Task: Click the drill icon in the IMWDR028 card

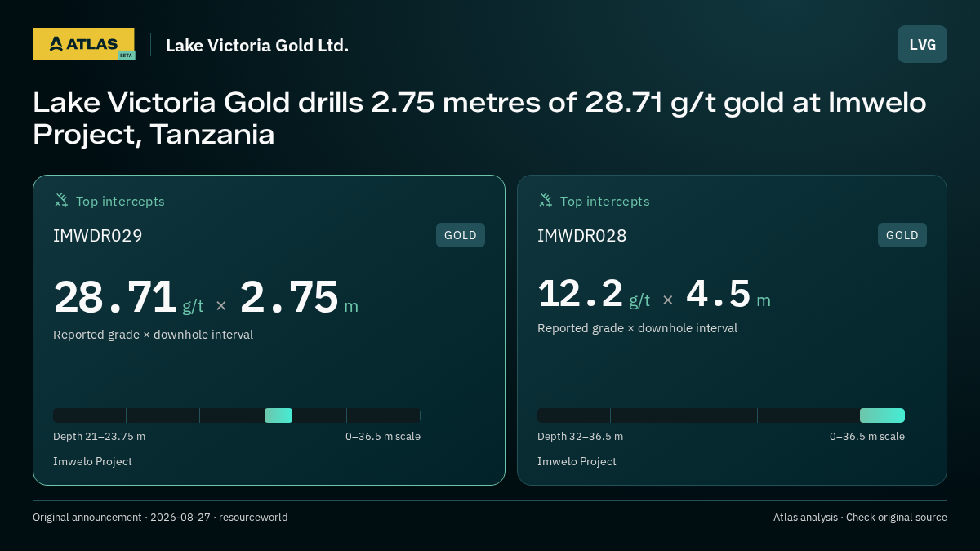Action: point(546,200)
